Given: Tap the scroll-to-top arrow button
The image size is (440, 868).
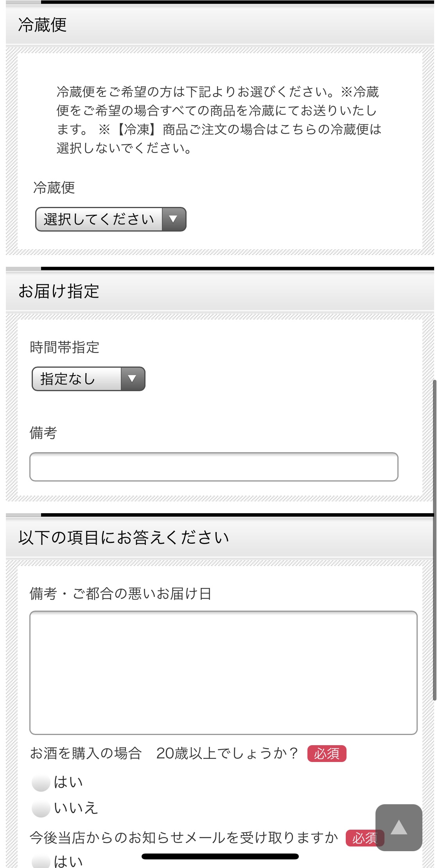Looking at the screenshot, I should point(399,827).
